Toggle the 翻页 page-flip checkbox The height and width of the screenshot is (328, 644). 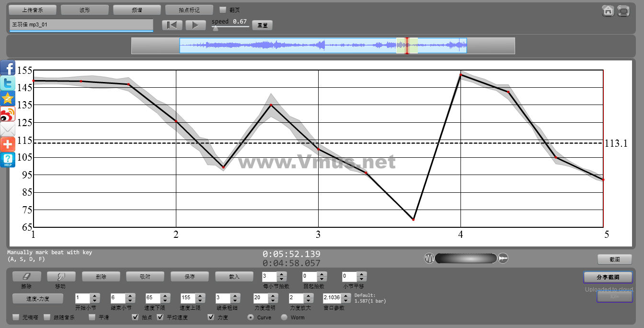[223, 10]
